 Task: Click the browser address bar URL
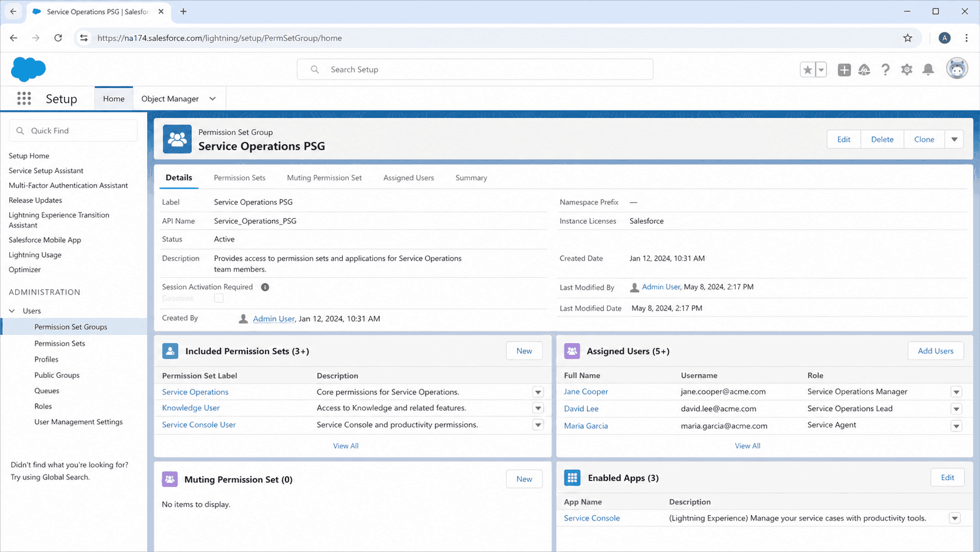[x=220, y=38]
